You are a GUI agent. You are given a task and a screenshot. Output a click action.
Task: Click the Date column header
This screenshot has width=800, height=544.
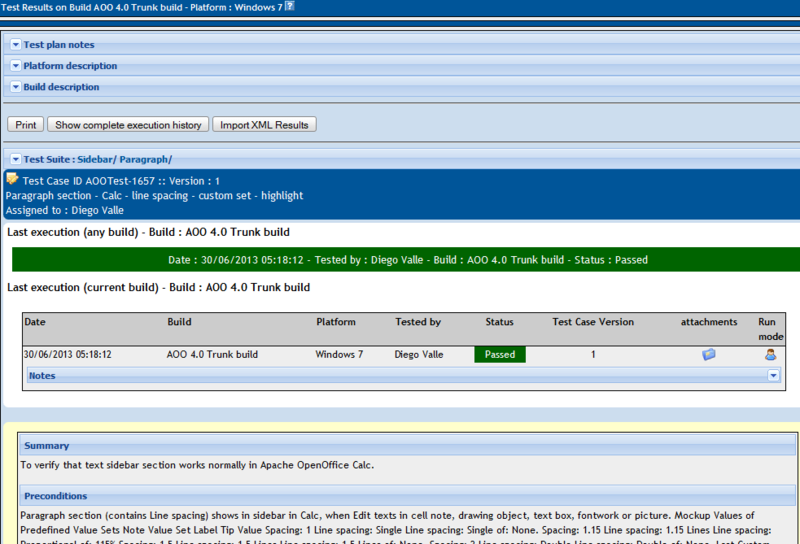click(35, 322)
